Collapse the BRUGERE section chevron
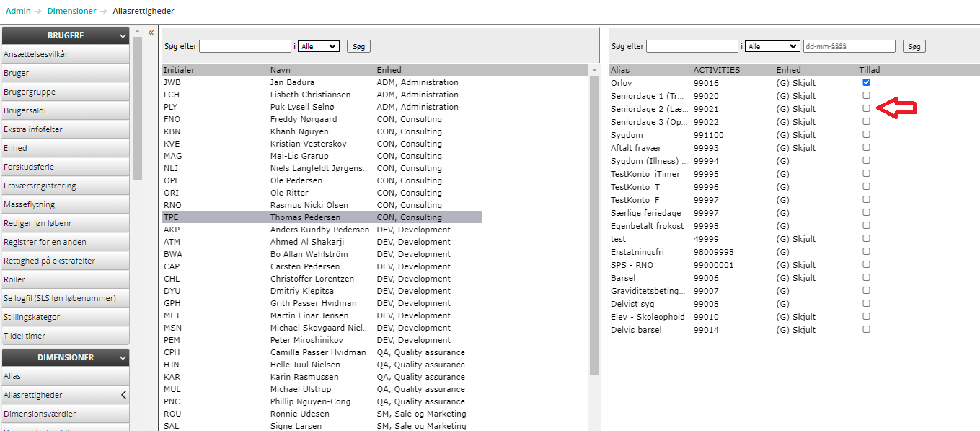 coord(123,36)
